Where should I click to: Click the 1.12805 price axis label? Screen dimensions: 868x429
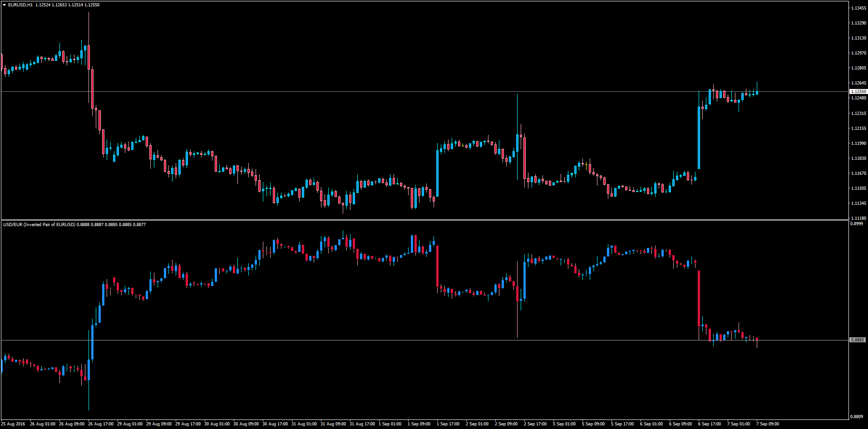tap(858, 68)
